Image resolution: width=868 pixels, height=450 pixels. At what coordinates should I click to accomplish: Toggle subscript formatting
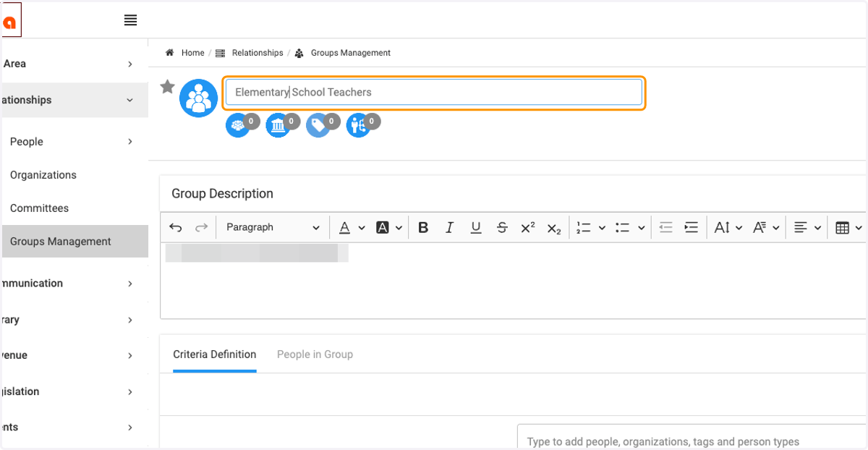(554, 228)
